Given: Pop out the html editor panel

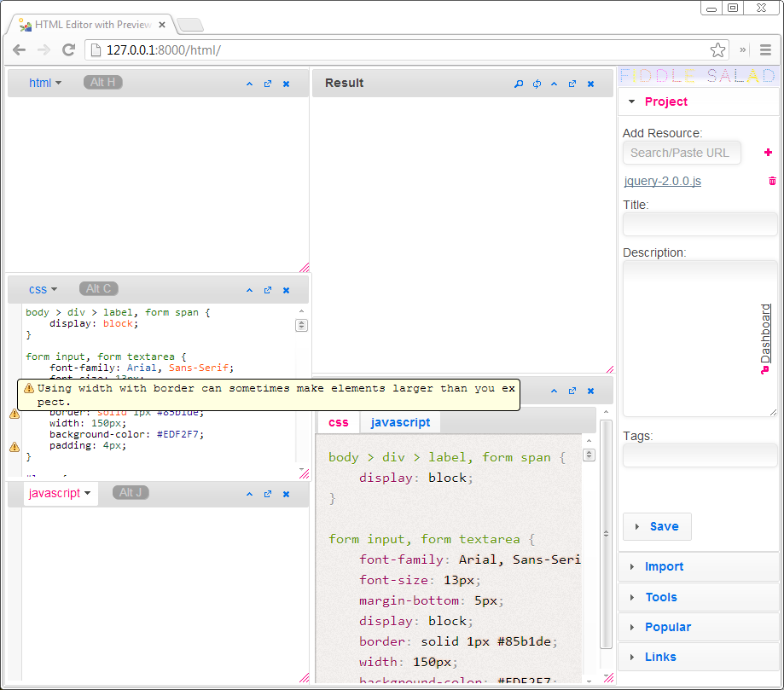Looking at the screenshot, I should coord(268,84).
